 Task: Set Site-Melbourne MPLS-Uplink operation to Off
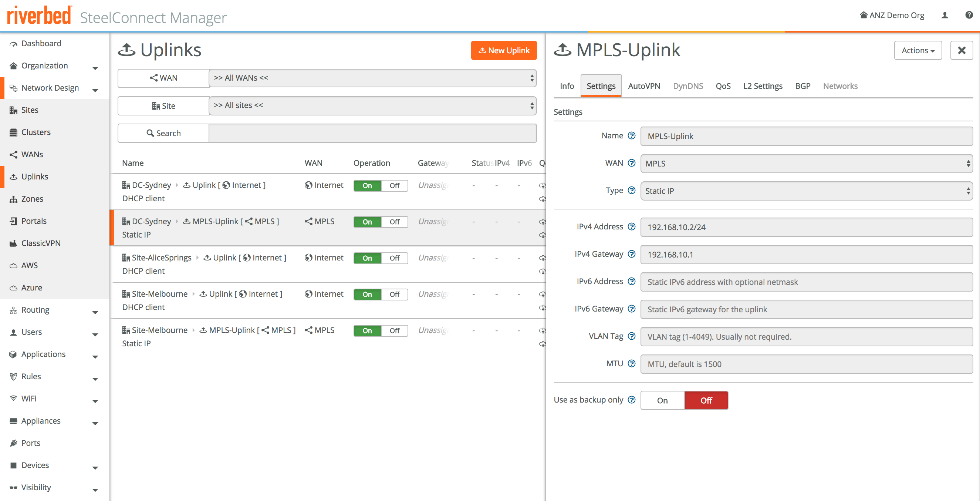pyautogui.click(x=394, y=330)
